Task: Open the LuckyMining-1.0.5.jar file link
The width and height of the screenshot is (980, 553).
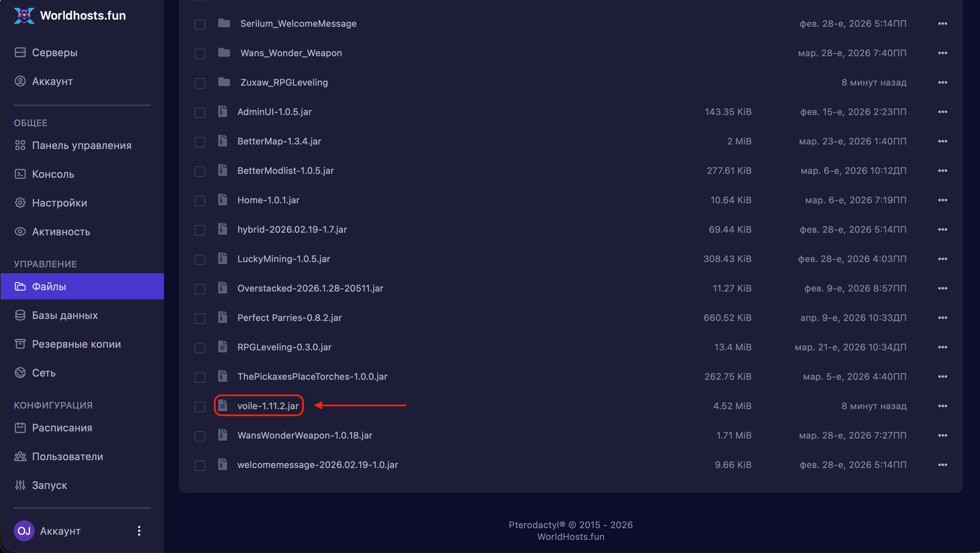Action: [x=284, y=259]
